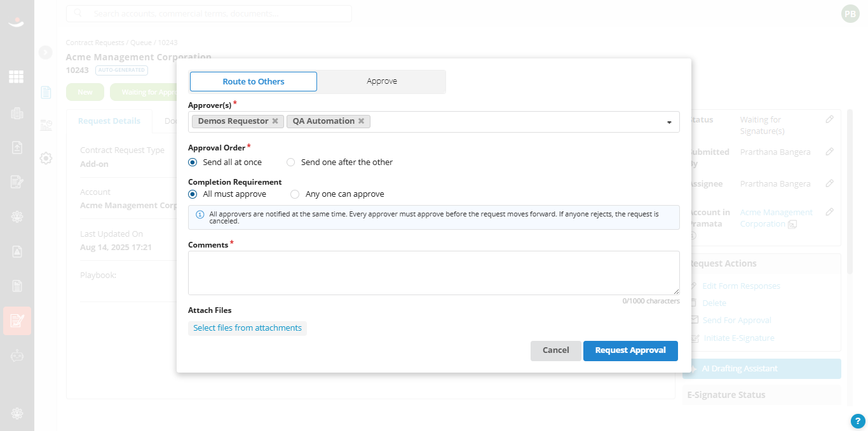
Task: Click the right panel vertical scrollbar
Action: point(850,190)
